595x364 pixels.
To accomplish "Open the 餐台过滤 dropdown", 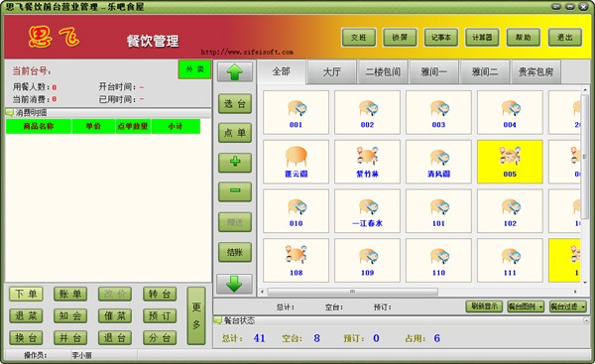I will (x=568, y=306).
